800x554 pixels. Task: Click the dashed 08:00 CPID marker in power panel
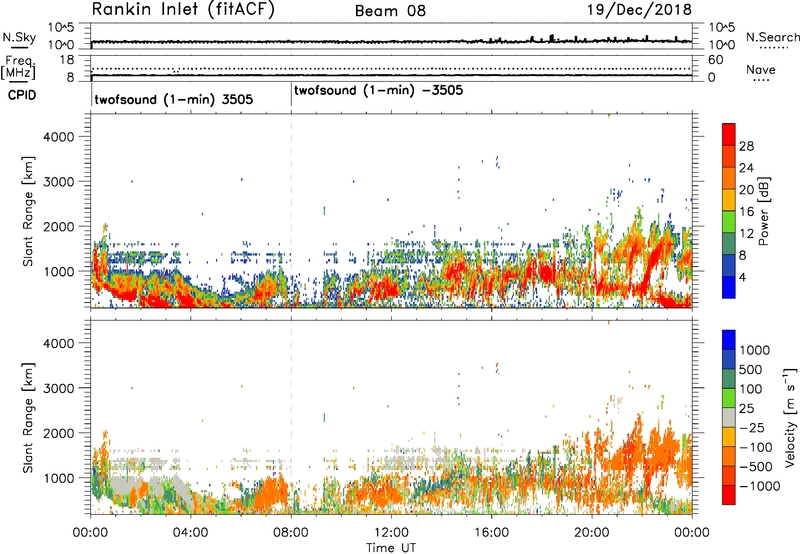click(291, 210)
